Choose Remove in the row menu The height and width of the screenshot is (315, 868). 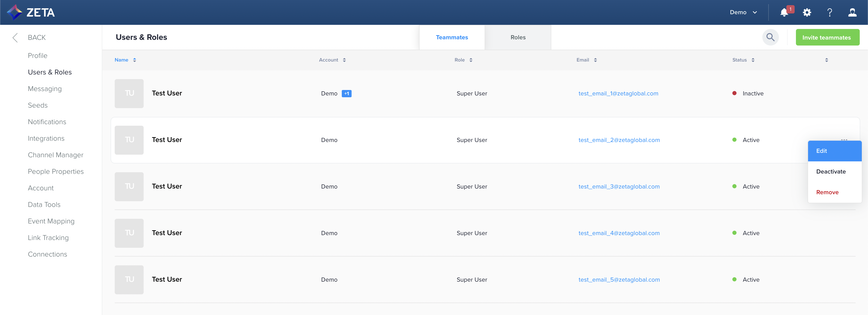[827, 192]
